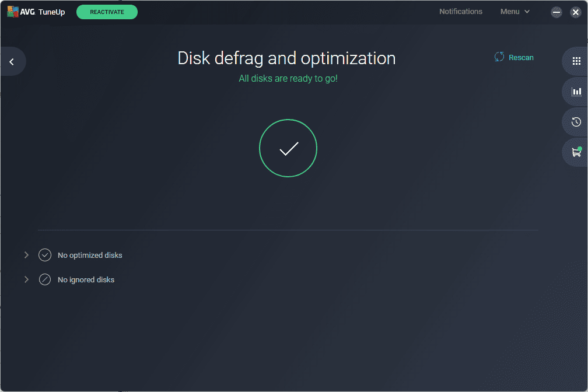Image resolution: width=588 pixels, height=392 pixels.
Task: Click the 'No ignored disks' label
Action: click(86, 279)
